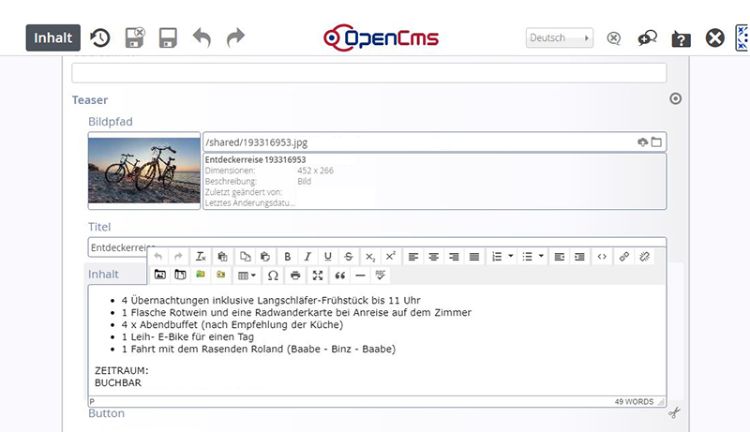This screenshot has height=432, width=750.
Task: Click the save and close disk icon
Action: 134,38
